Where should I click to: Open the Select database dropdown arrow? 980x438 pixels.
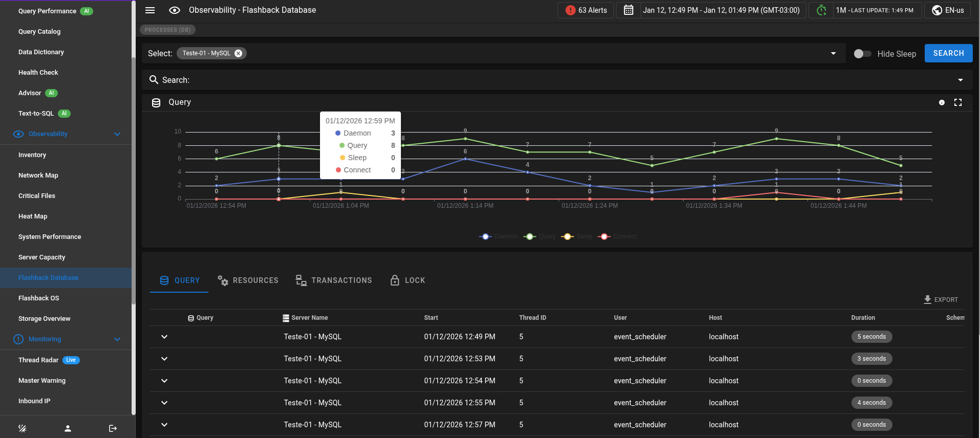coord(833,53)
